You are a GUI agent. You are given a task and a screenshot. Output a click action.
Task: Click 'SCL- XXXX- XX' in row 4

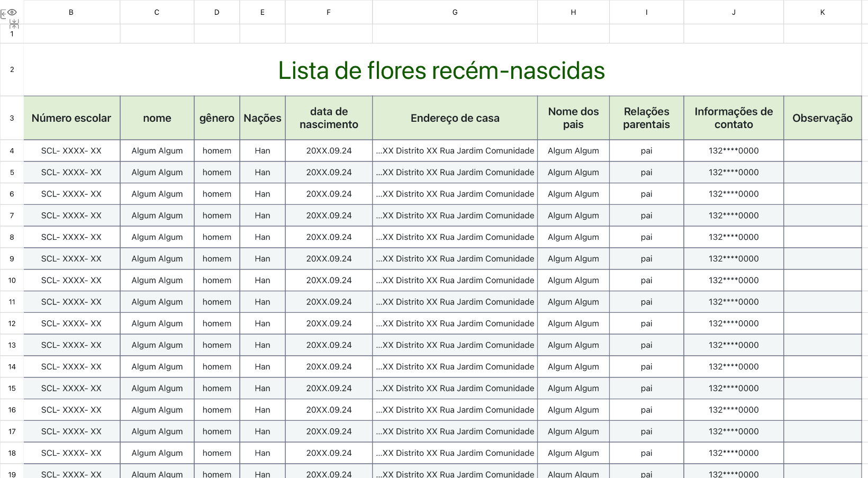pyautogui.click(x=71, y=151)
